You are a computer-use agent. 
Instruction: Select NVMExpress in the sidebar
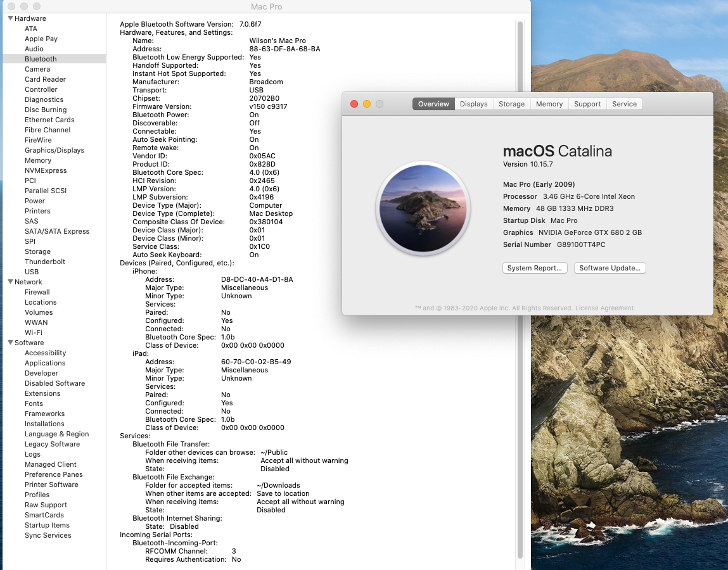46,170
